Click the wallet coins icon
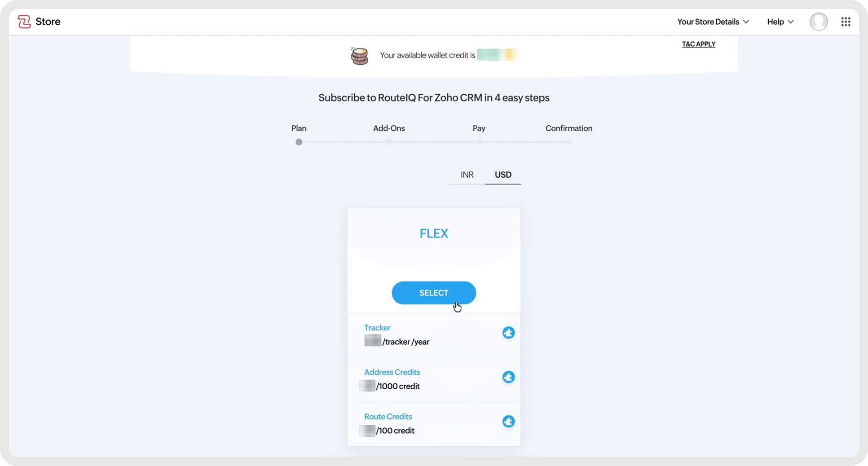868x466 pixels. point(359,56)
